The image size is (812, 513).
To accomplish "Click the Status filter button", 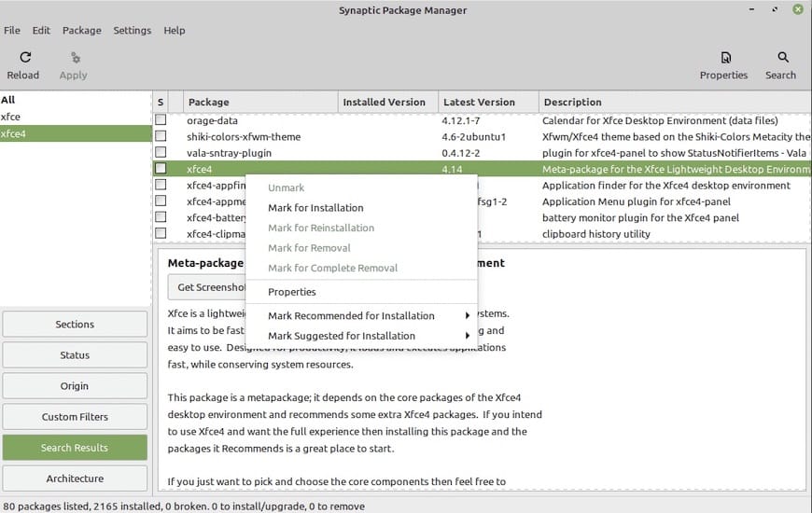I will coord(75,355).
